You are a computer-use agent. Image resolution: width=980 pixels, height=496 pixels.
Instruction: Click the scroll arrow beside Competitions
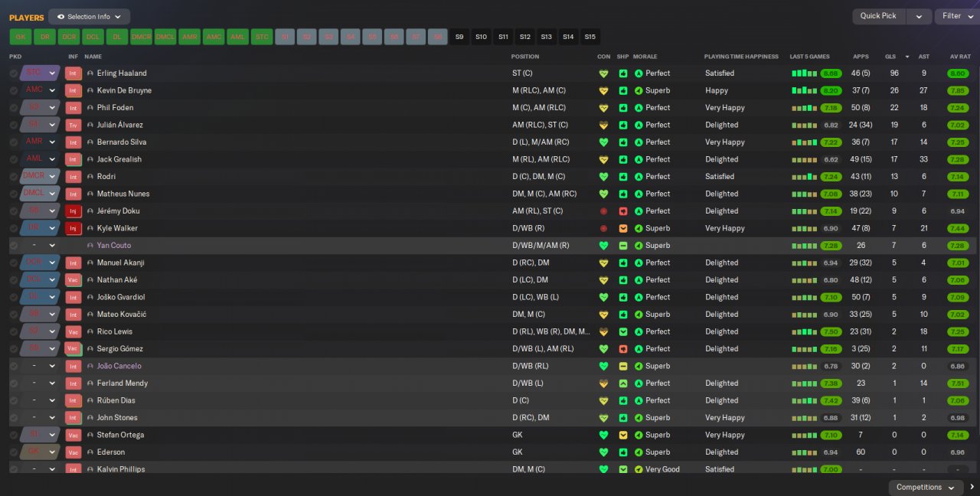(x=972, y=487)
